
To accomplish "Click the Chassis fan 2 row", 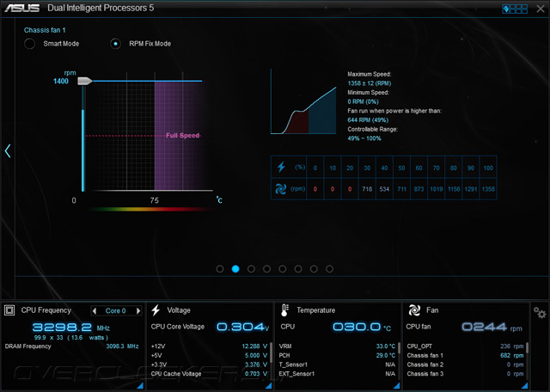I will 465,364.
